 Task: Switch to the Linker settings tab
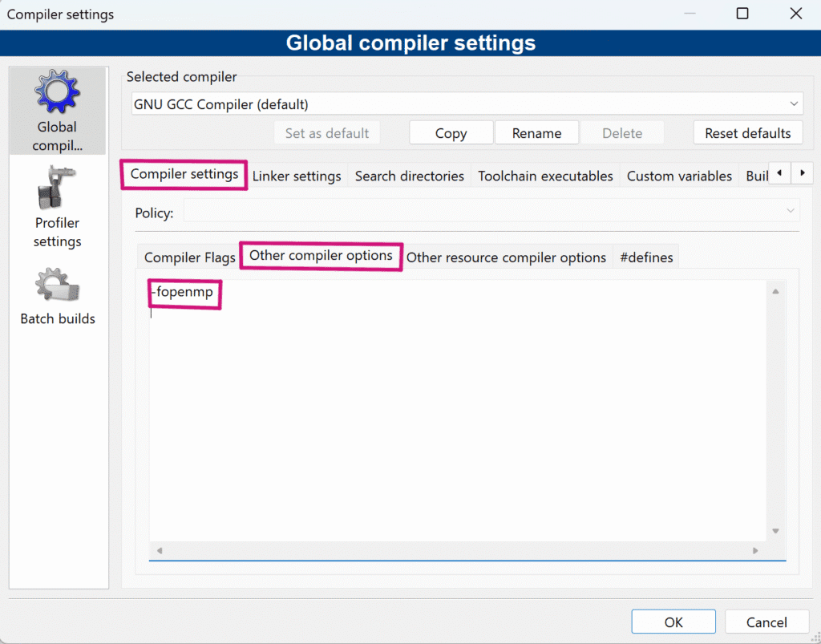297,176
